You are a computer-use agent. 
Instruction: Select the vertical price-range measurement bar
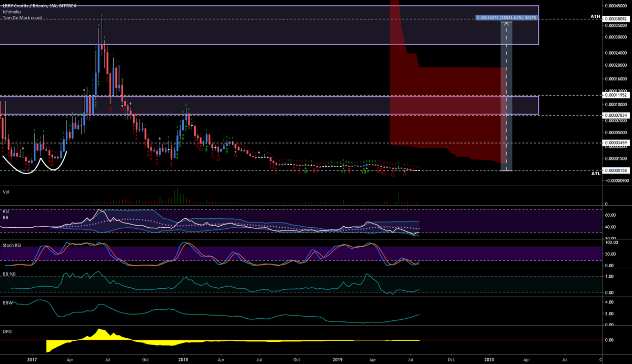[506, 96]
